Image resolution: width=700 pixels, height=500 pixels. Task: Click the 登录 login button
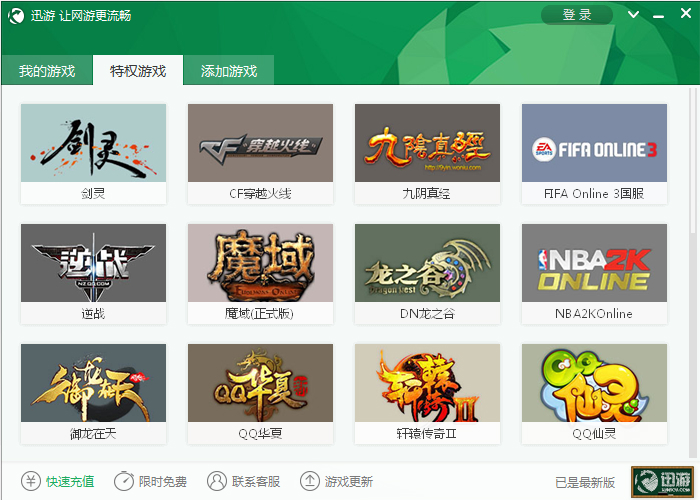[x=577, y=15]
